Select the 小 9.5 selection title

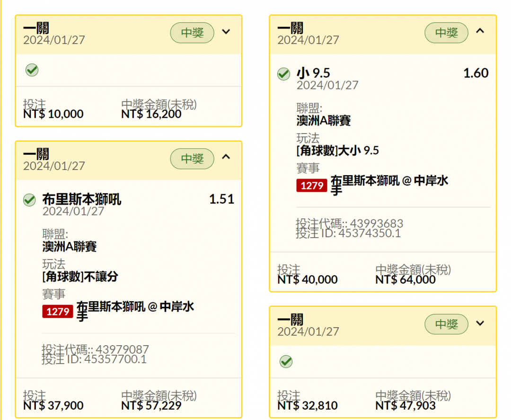point(313,73)
